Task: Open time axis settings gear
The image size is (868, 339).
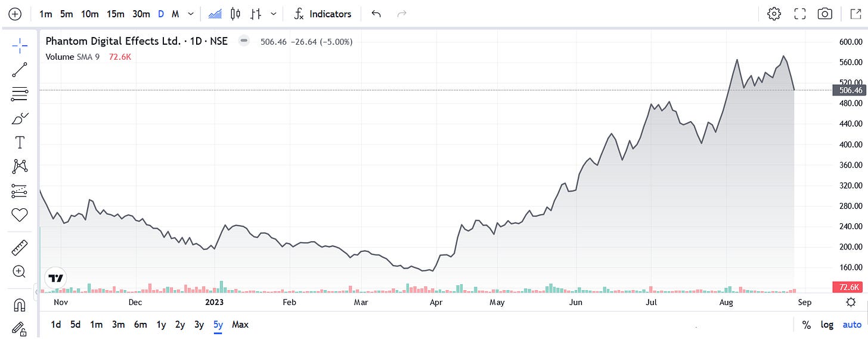Action: coord(851,303)
